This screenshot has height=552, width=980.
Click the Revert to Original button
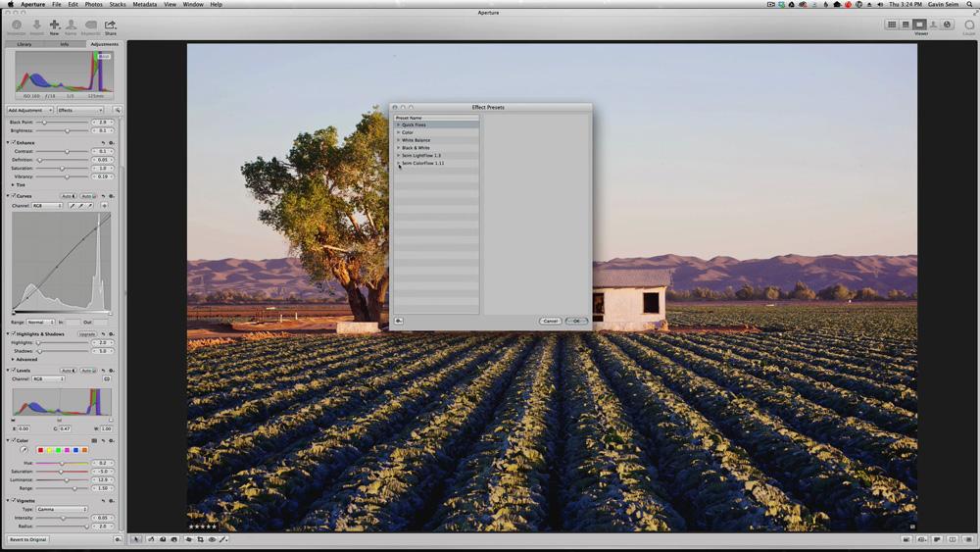28,539
